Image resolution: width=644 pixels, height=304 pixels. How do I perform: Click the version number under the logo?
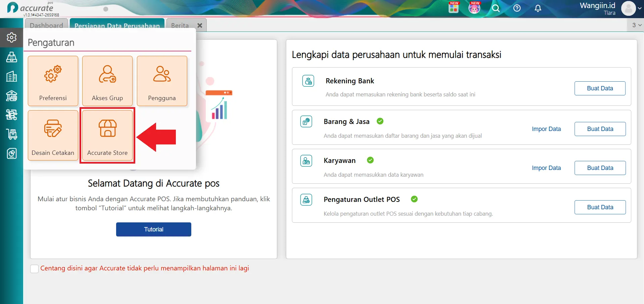(x=41, y=15)
